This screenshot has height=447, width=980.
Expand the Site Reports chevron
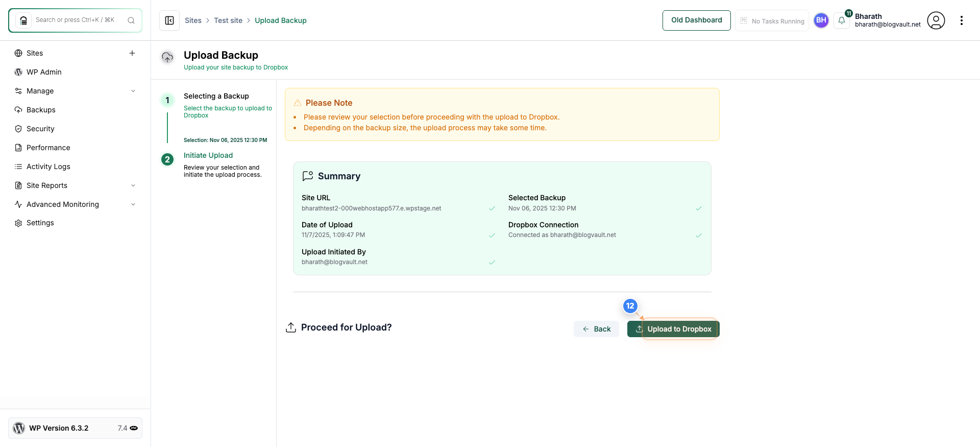pyautogui.click(x=133, y=185)
